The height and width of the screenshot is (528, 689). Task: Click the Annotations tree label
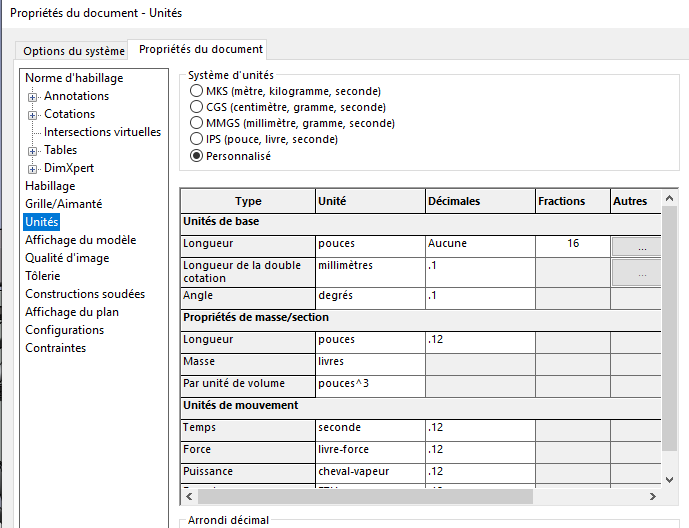[76, 96]
